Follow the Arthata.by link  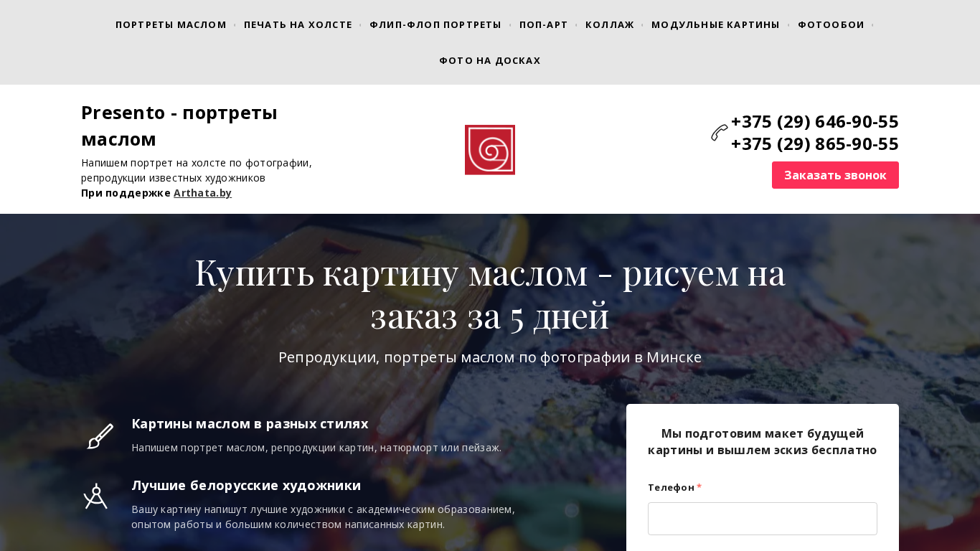(x=202, y=193)
